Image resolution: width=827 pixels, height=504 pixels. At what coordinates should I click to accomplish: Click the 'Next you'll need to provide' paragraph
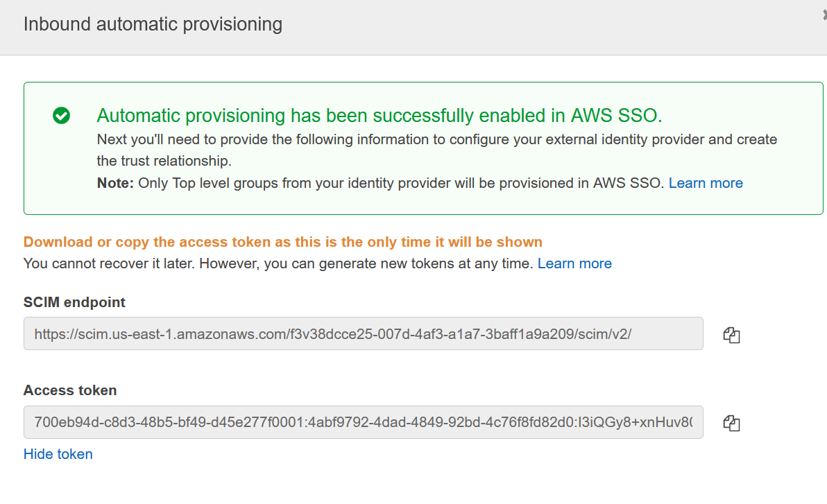coord(436,150)
